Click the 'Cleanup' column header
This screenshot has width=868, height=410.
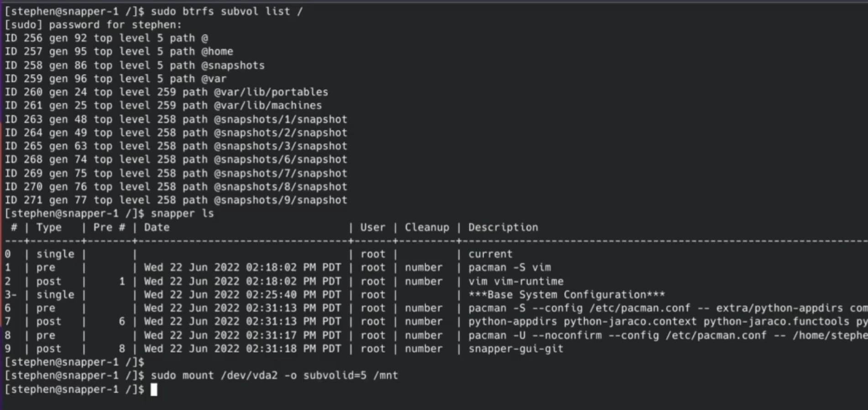pos(427,227)
